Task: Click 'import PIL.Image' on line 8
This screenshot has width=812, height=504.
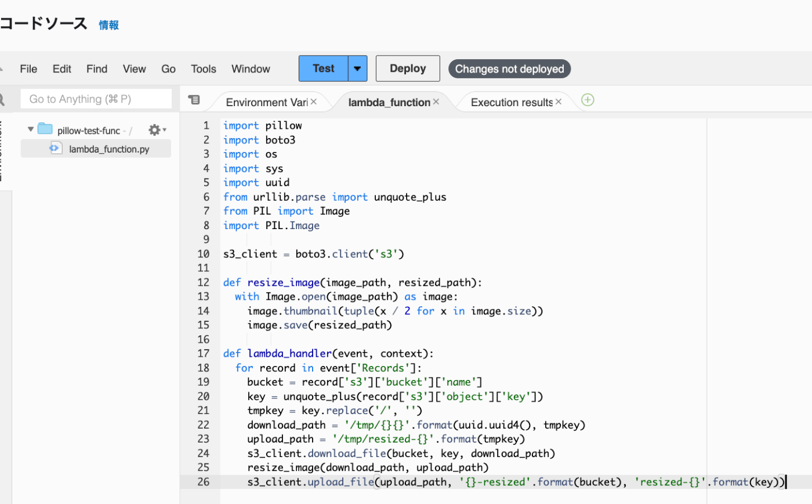Action: coord(271,226)
